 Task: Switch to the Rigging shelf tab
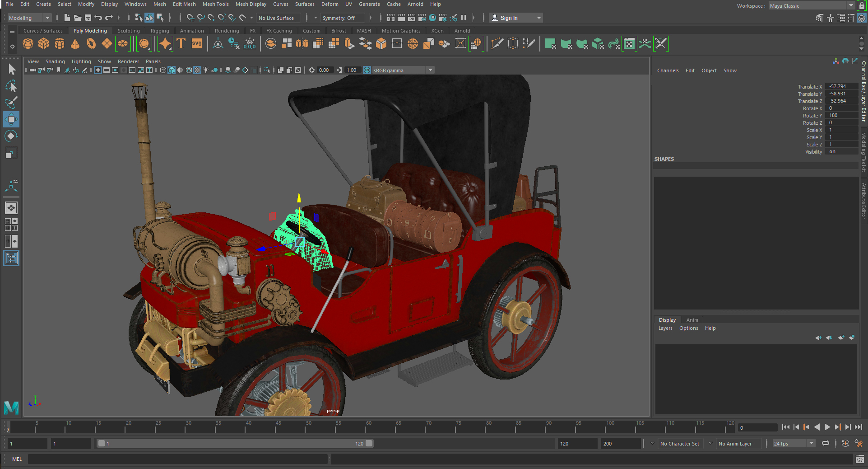[160, 31]
